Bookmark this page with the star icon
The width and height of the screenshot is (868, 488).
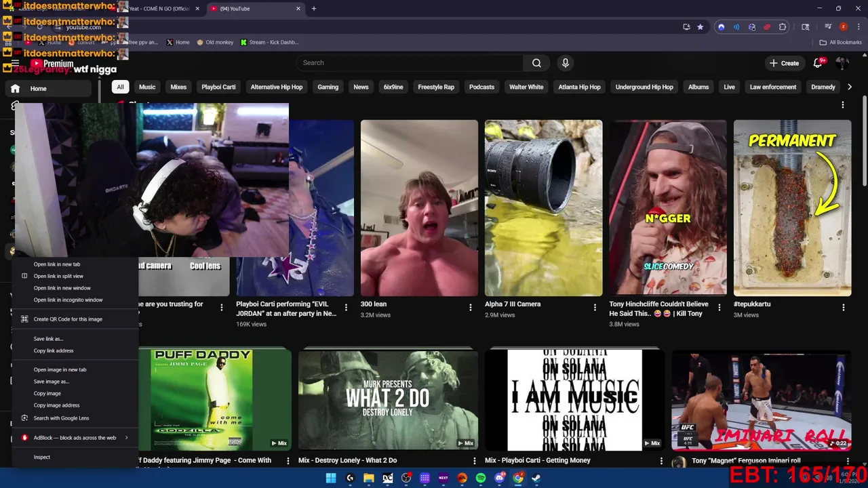[x=701, y=27]
